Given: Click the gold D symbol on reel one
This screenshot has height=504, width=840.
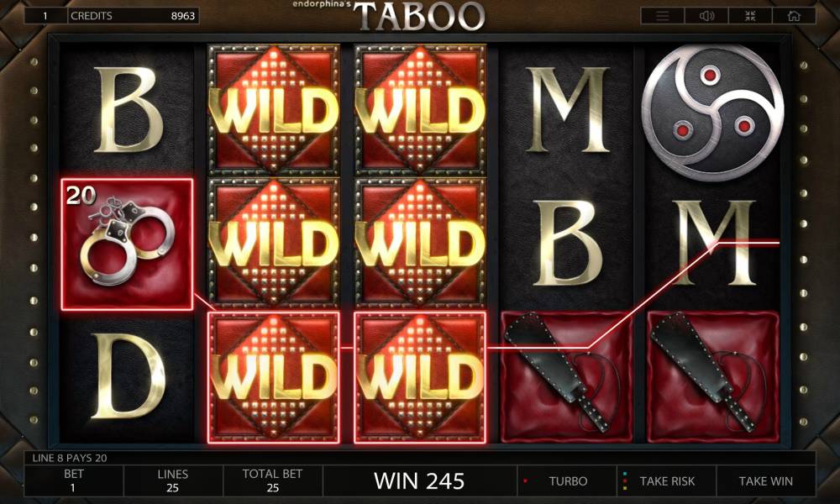Looking at the screenshot, I should click(x=128, y=376).
